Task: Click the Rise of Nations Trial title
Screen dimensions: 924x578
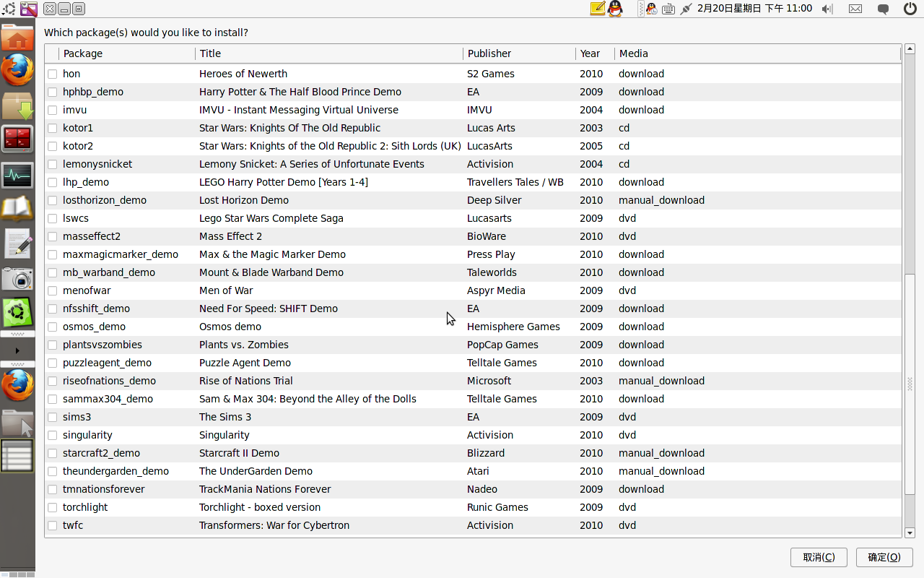Action: pyautogui.click(x=246, y=381)
